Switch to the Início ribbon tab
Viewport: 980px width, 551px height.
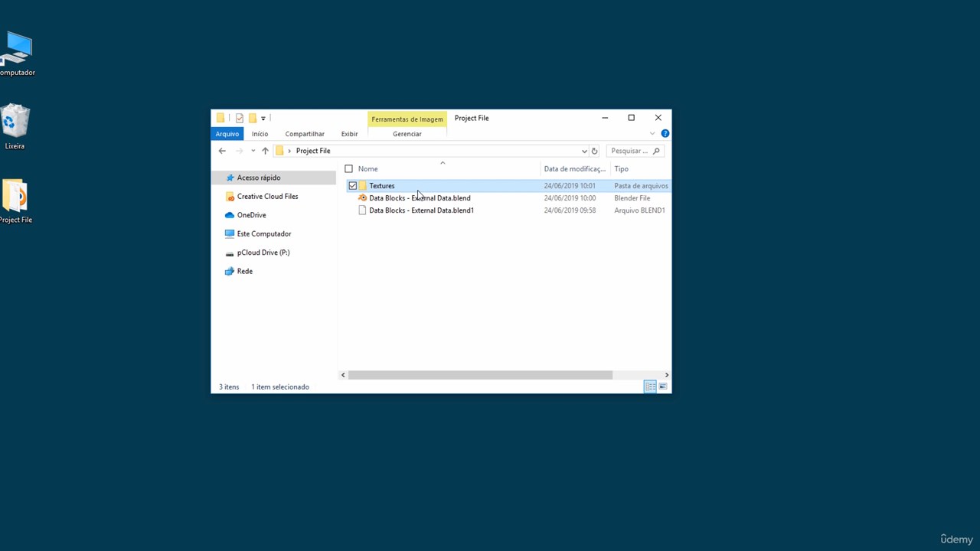260,134
